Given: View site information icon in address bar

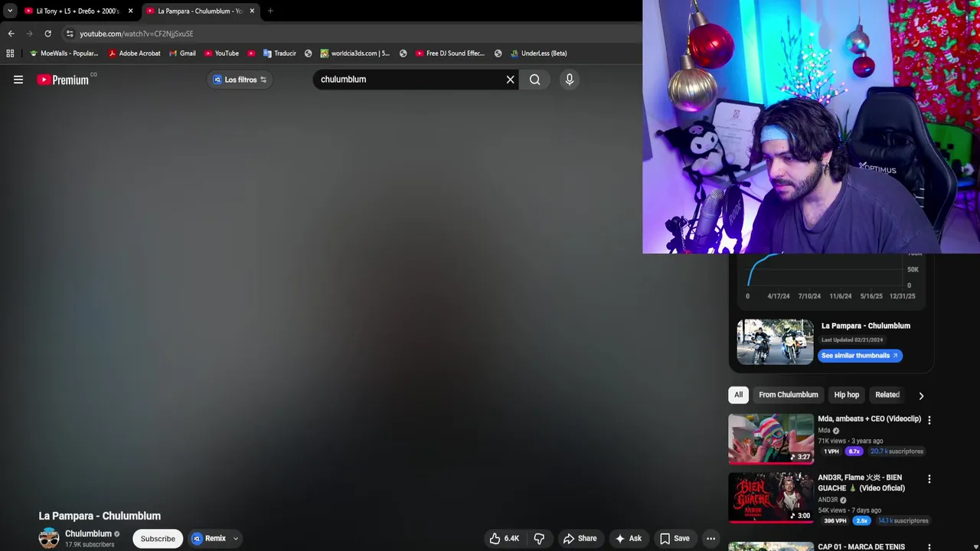Looking at the screenshot, I should [69, 34].
